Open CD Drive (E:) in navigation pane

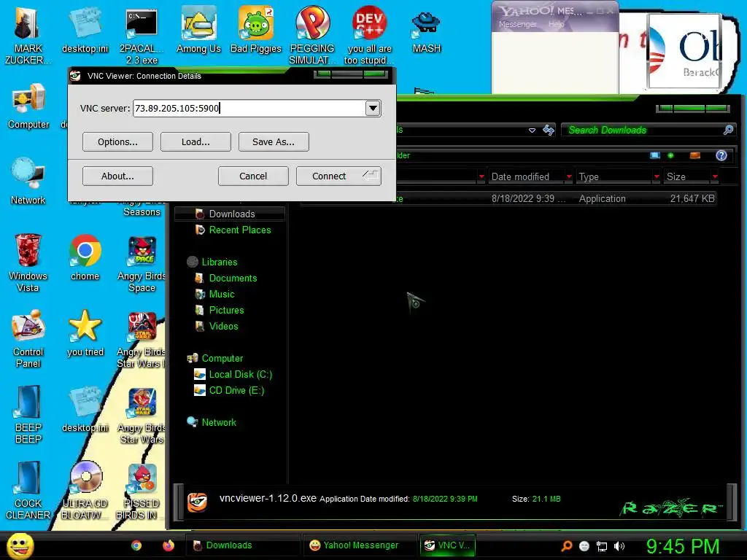(229, 391)
